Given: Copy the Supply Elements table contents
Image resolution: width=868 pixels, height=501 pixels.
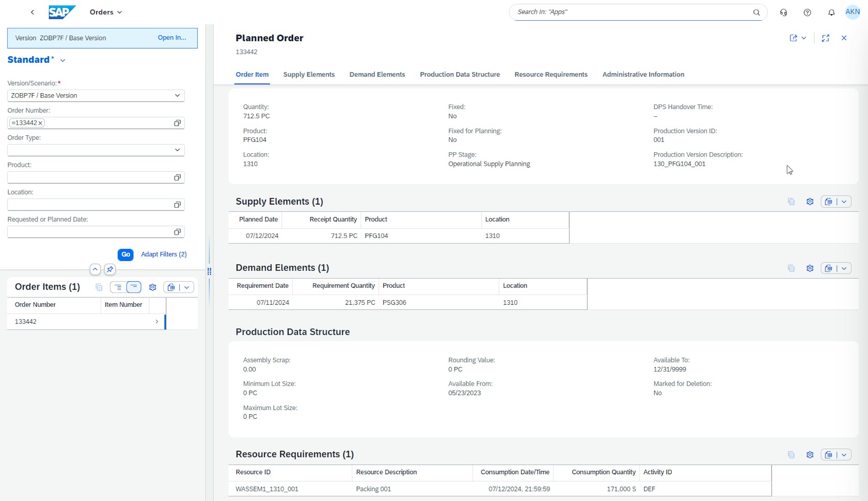Looking at the screenshot, I should (791, 201).
